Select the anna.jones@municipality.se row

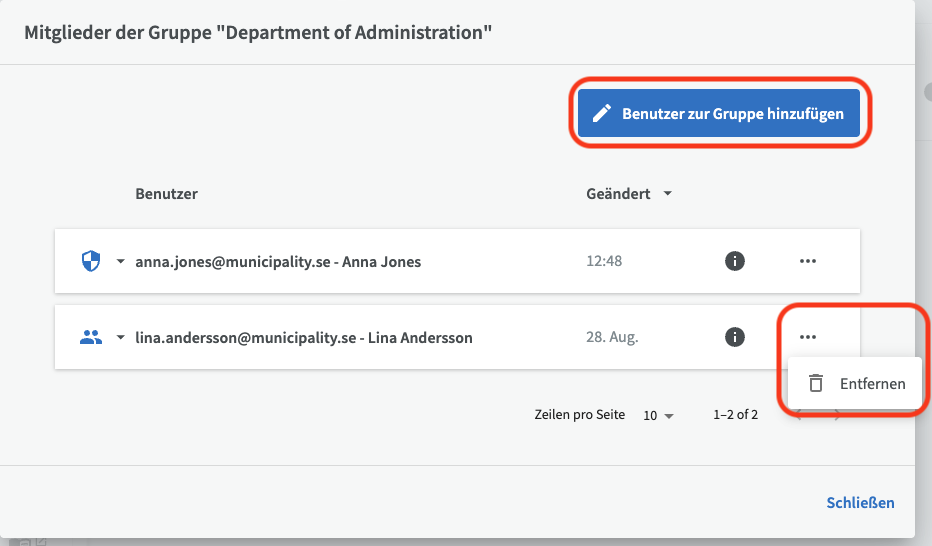coord(278,262)
